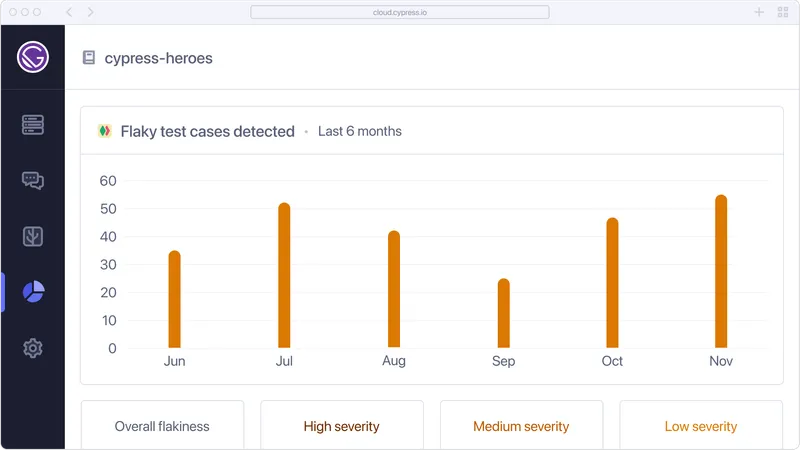Select the Overall flakiness card

click(x=162, y=425)
